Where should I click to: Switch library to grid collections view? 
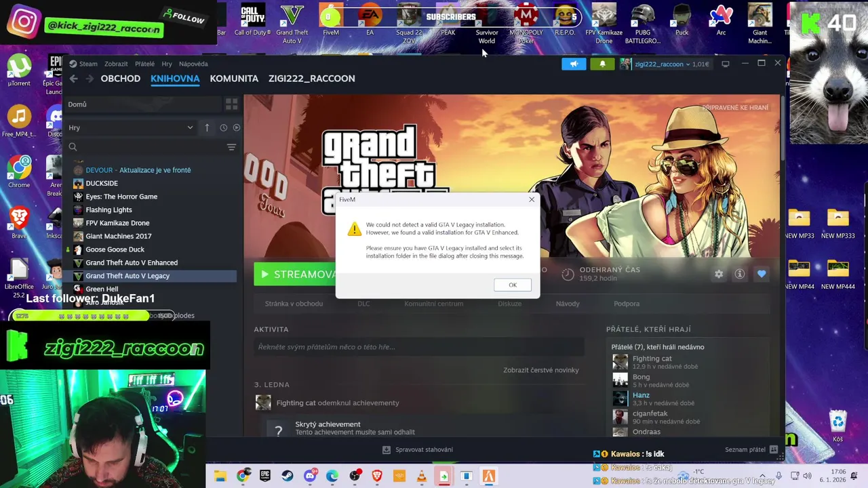point(231,104)
